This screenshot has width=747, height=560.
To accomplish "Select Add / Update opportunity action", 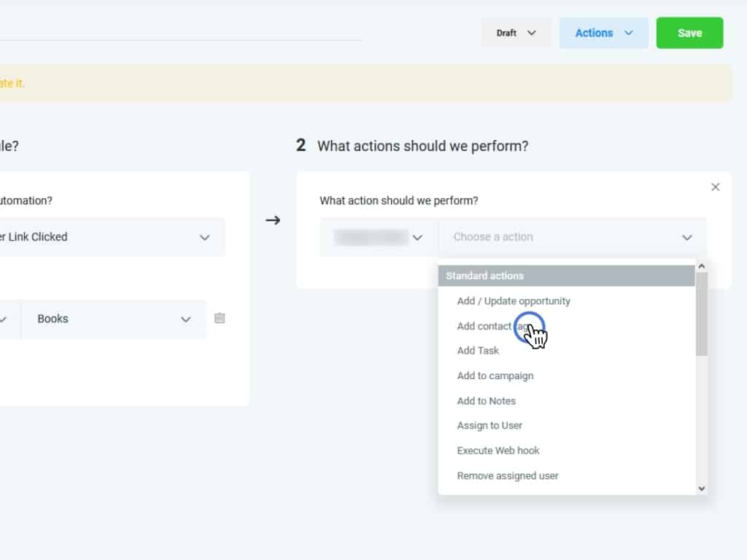I will (514, 301).
